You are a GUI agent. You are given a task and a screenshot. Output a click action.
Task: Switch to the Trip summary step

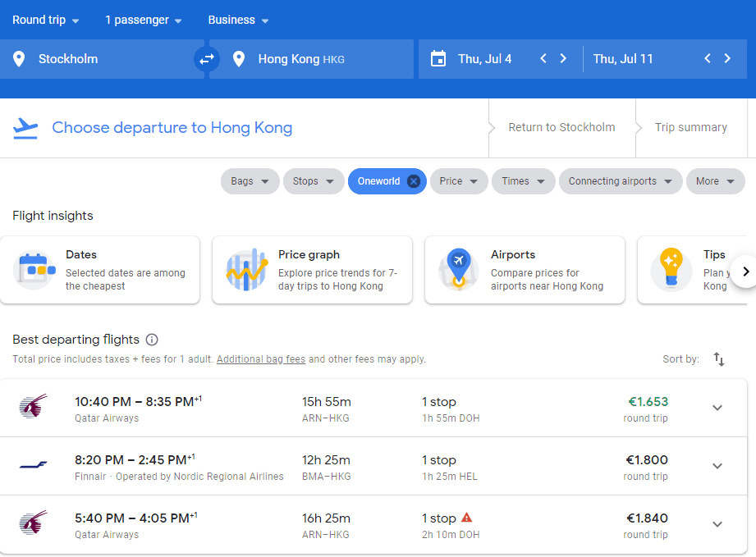(x=690, y=127)
